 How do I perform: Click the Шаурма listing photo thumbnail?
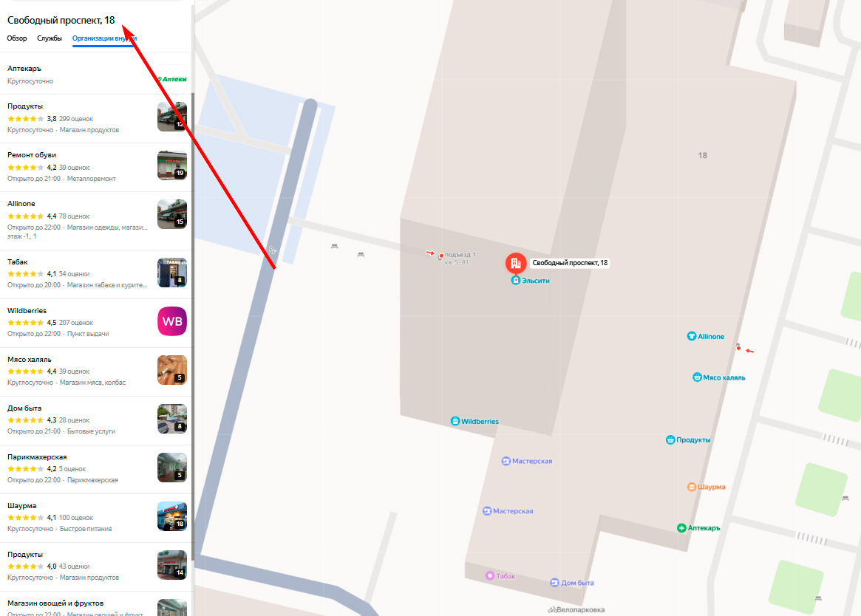(x=172, y=516)
